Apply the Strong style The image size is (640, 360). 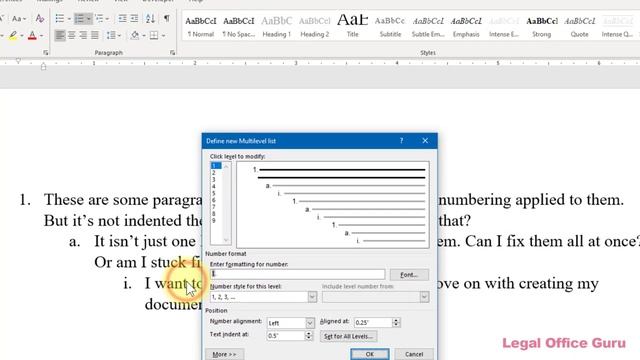pos(542,27)
